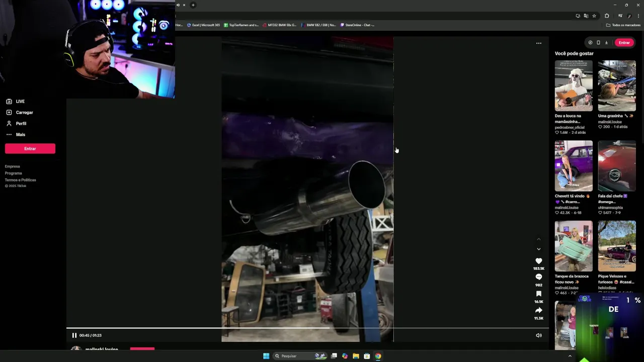The width and height of the screenshot is (644, 362).
Task: Click the Chrome icon in the taskbar
Action: pos(378,356)
